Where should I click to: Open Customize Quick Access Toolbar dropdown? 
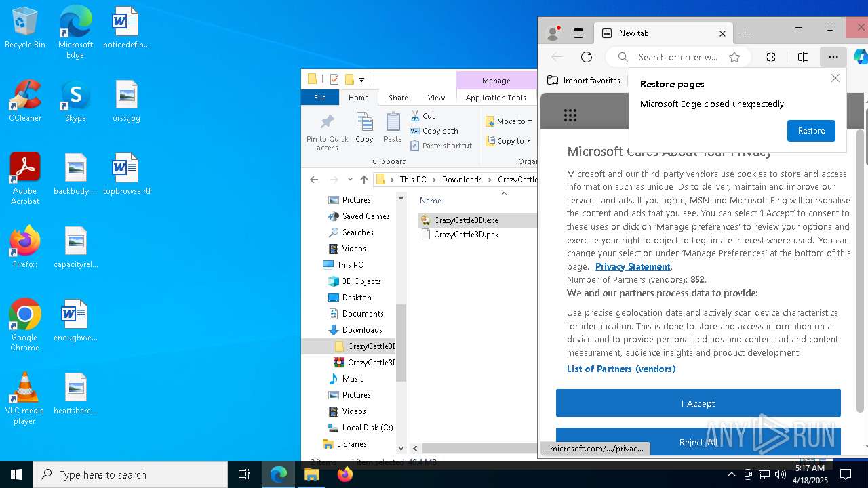pyautogui.click(x=362, y=79)
